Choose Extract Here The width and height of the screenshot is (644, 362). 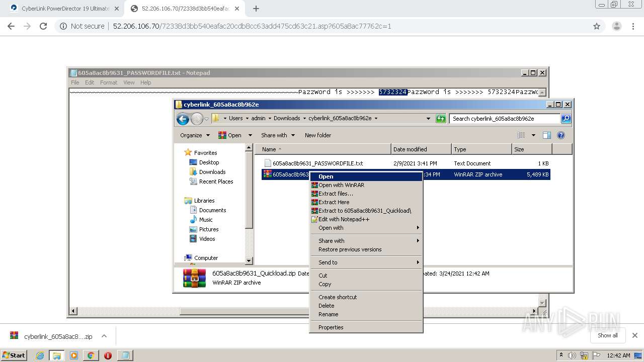(x=366, y=202)
